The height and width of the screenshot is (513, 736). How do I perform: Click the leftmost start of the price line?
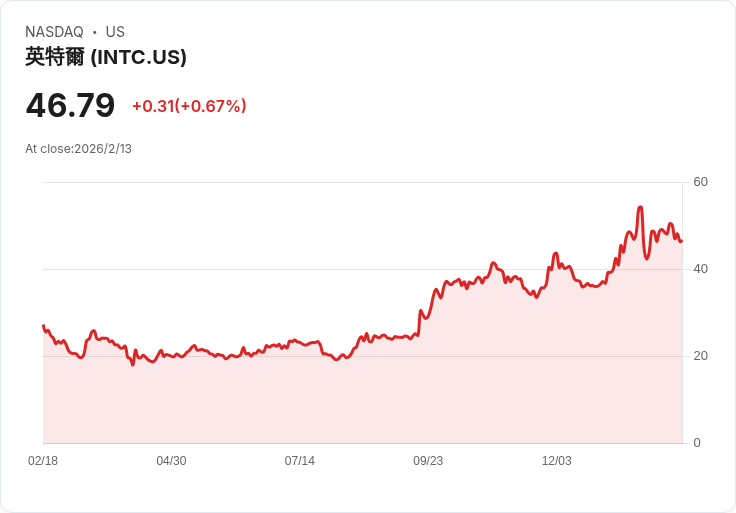[43, 326]
